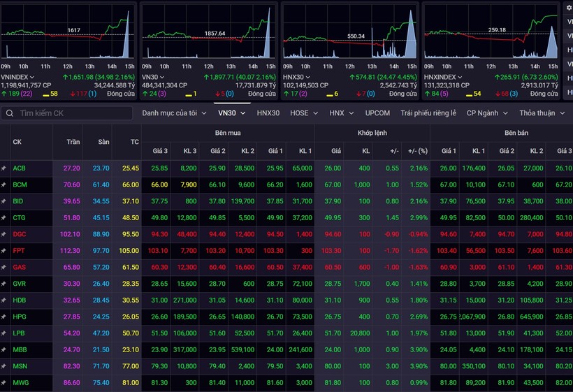Pin the MWG stock row
This screenshot has height=392, width=573.
[x=3, y=384]
